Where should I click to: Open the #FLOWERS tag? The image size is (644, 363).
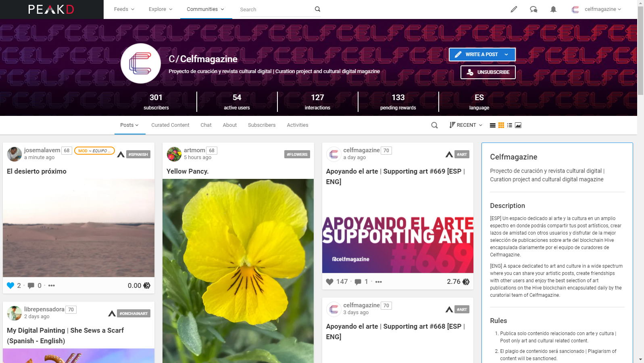click(x=297, y=154)
